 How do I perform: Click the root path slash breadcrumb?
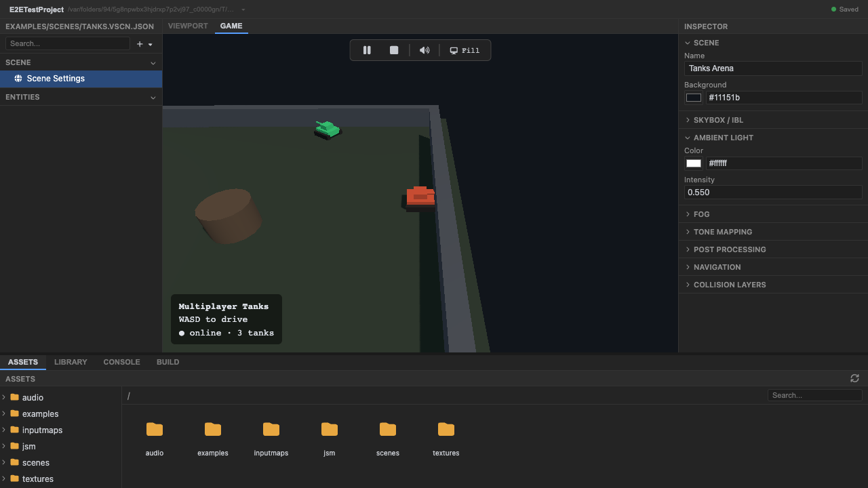(128, 396)
